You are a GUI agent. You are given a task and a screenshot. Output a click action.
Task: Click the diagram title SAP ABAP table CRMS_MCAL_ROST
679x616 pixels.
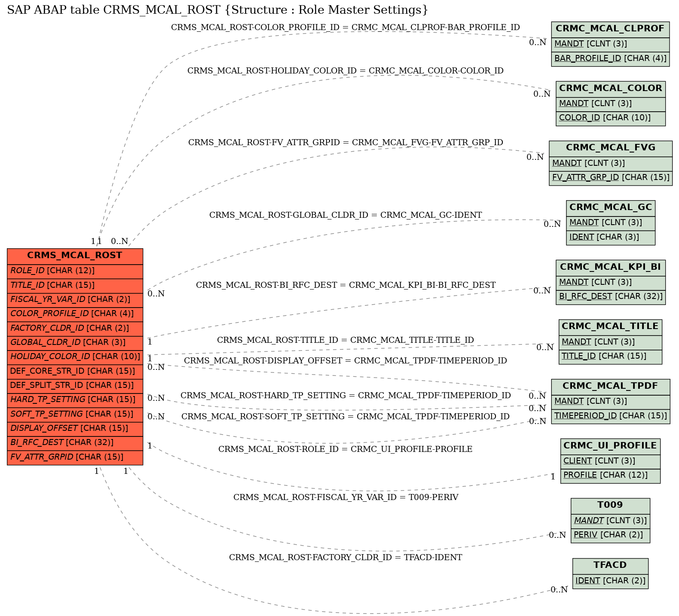pos(218,10)
